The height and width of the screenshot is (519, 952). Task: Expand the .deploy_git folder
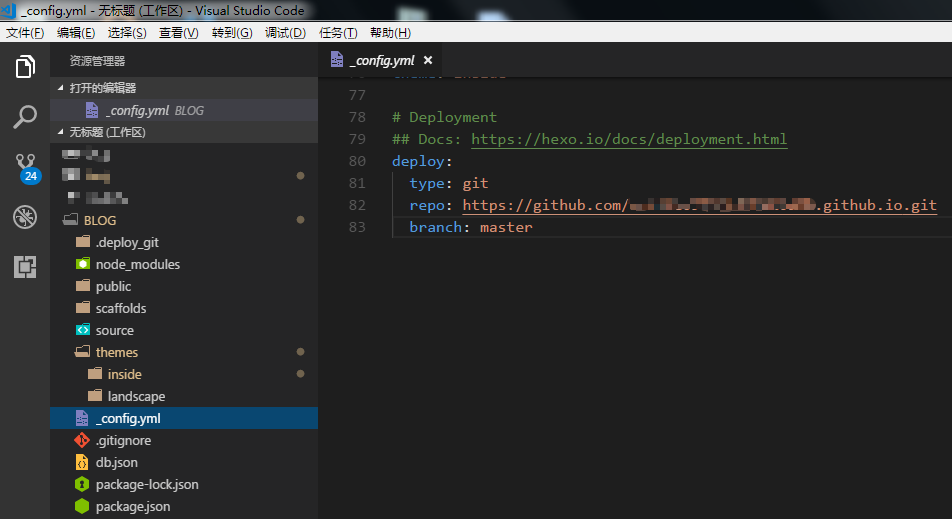click(x=184, y=242)
